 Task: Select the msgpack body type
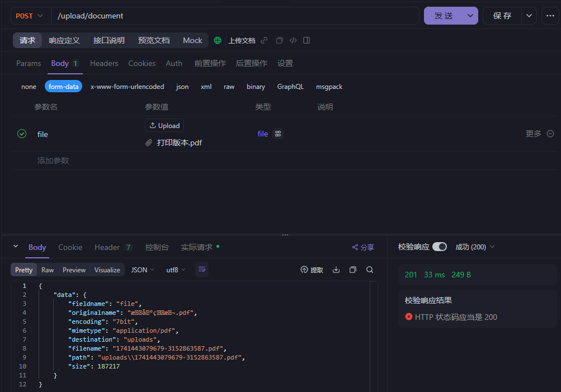point(329,87)
